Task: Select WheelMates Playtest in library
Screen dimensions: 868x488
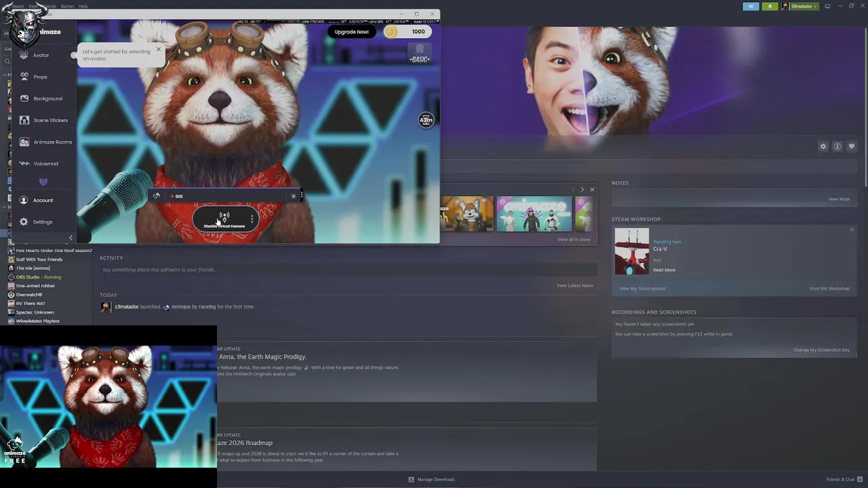Action: (38, 321)
